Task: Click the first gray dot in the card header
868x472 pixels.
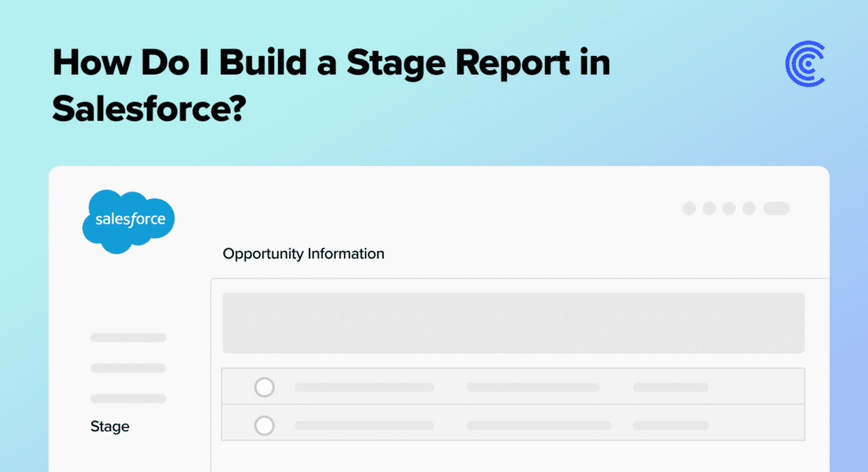Action: pos(689,208)
